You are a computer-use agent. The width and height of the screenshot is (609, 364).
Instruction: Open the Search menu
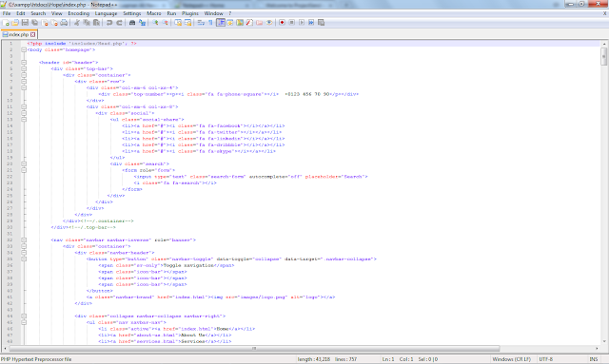38,13
